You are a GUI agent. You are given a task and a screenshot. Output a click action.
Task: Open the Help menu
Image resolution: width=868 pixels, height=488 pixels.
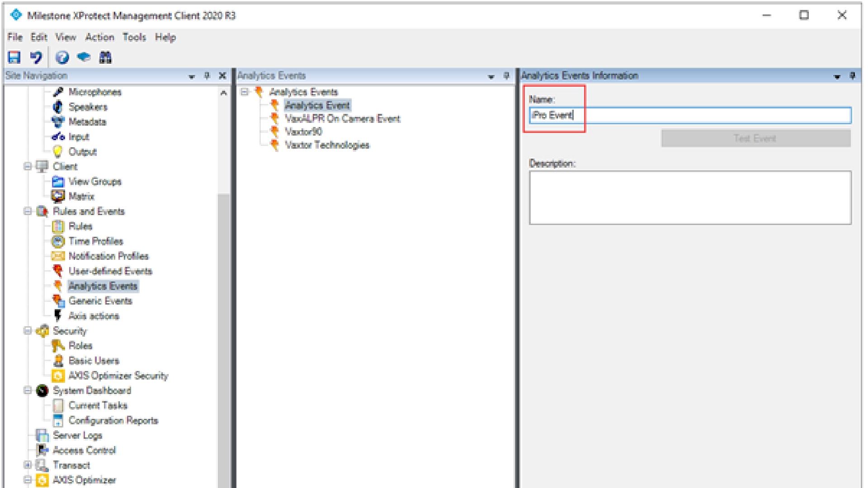click(165, 37)
